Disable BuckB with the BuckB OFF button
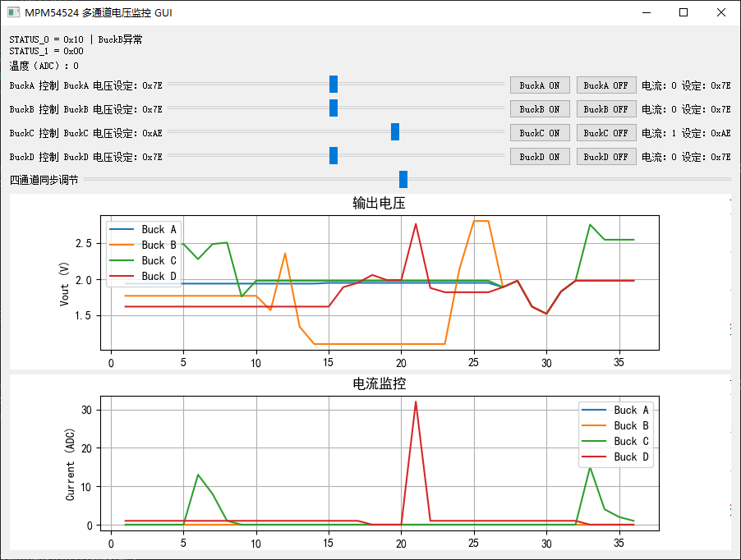This screenshot has width=741, height=560. 606,108
